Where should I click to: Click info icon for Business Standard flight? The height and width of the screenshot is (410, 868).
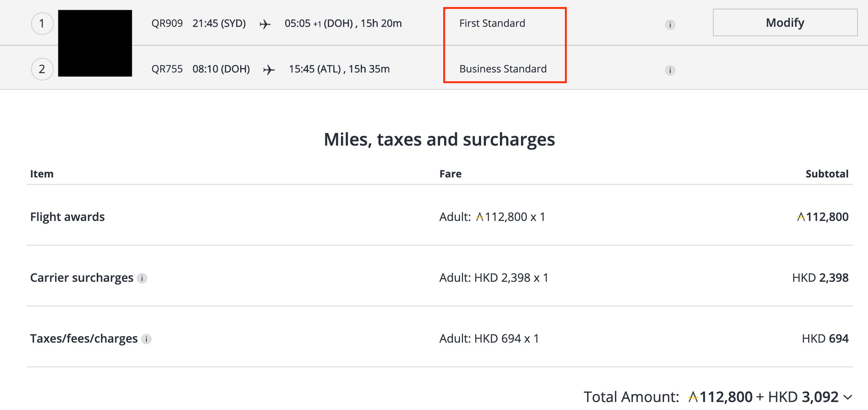[x=670, y=70]
